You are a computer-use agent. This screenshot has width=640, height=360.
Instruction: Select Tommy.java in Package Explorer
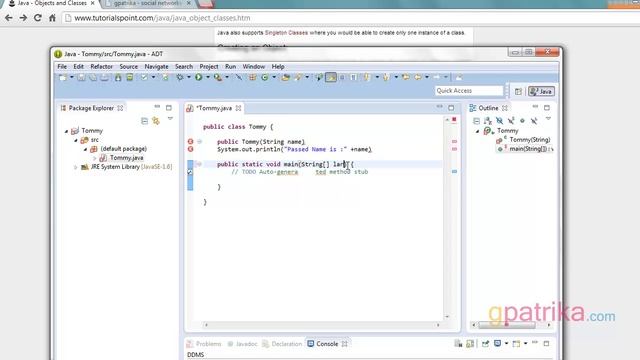[126, 158]
